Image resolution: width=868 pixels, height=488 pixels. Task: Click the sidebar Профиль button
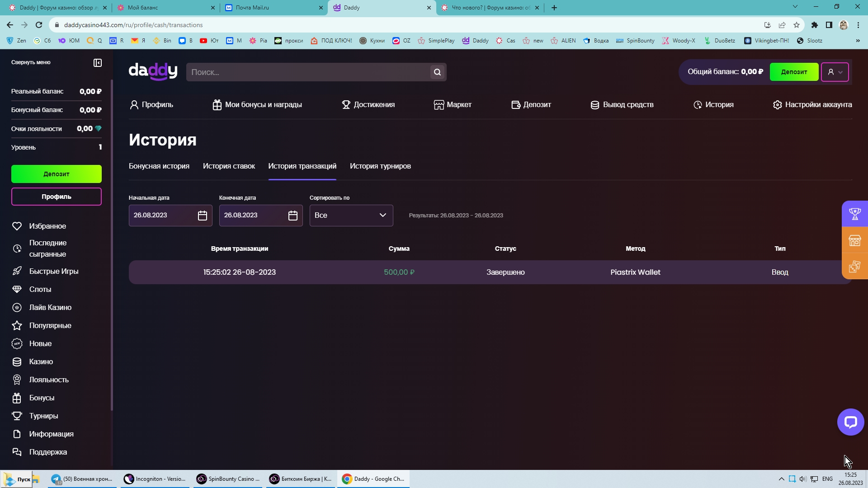57,197
